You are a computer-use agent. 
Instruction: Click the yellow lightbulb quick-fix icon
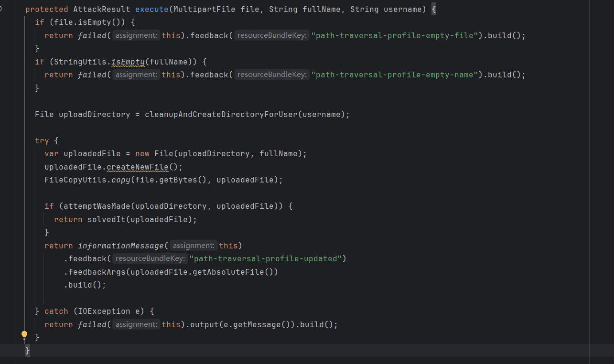click(24, 335)
